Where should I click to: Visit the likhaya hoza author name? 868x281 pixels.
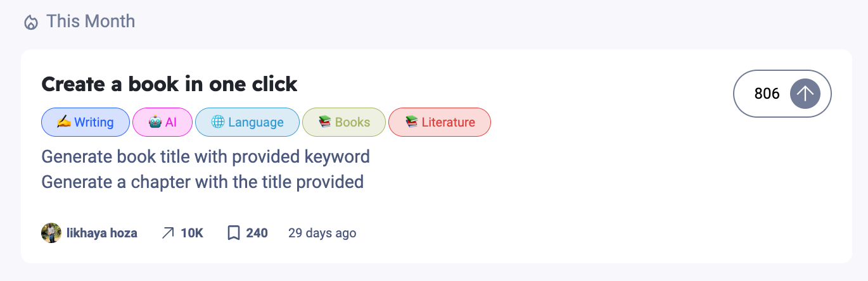(x=101, y=233)
